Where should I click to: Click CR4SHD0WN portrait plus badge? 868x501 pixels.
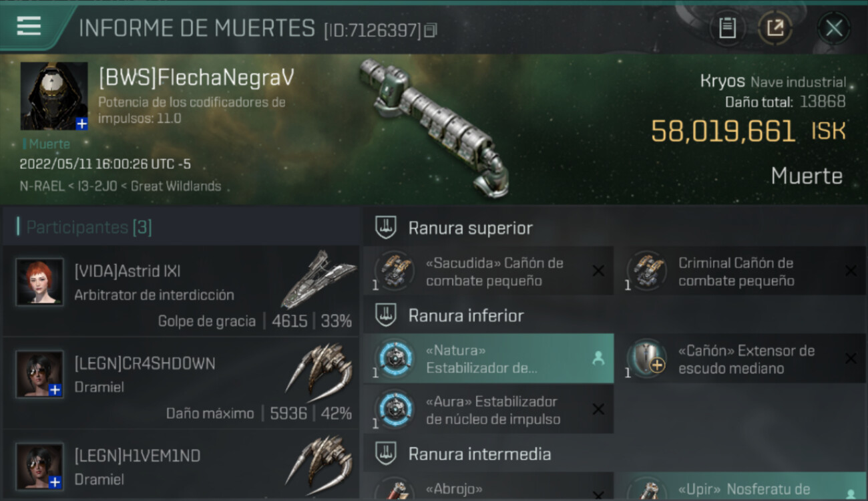tap(55, 390)
